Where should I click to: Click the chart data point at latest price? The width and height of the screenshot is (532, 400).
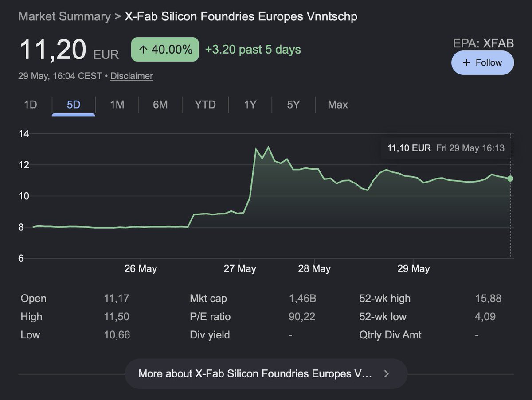(x=510, y=178)
